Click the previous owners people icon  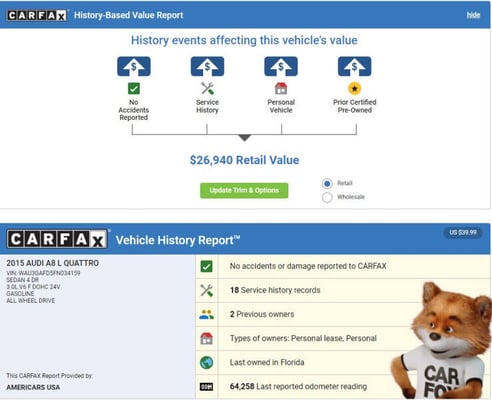pos(206,314)
